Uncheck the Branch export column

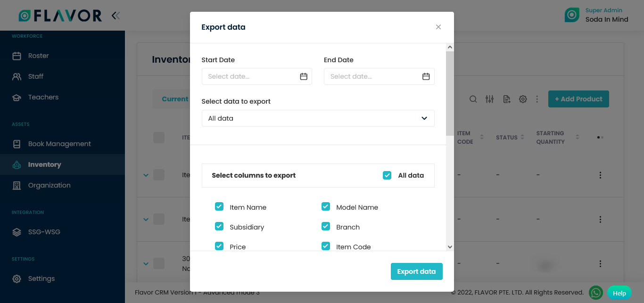pos(326,226)
